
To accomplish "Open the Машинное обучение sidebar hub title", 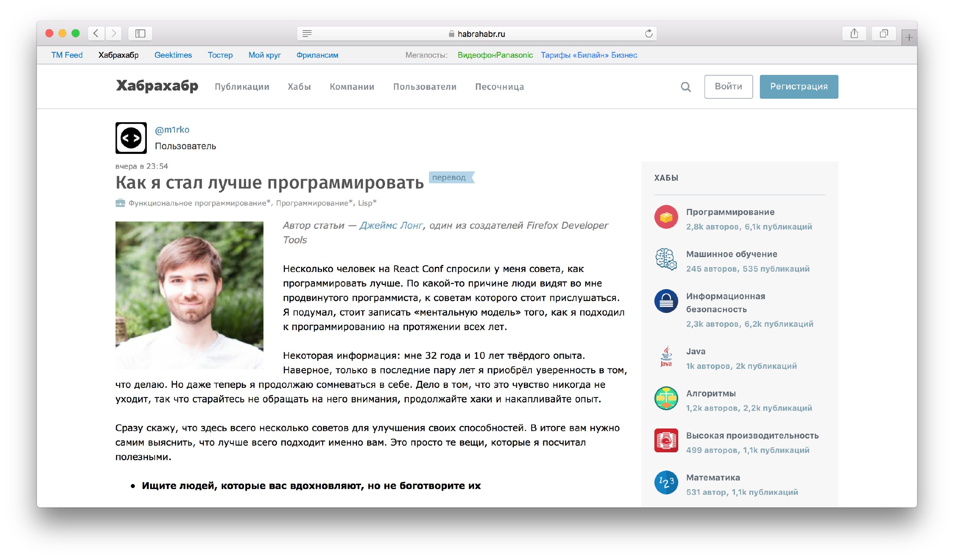I will 732,254.
